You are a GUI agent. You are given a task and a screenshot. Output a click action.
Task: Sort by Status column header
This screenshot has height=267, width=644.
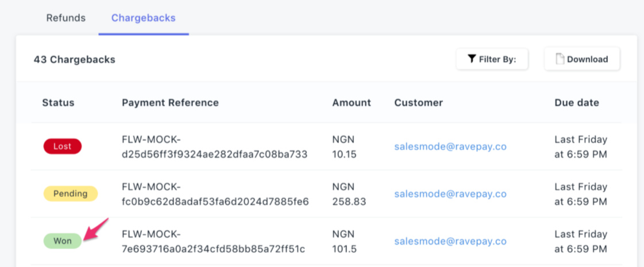tap(59, 102)
